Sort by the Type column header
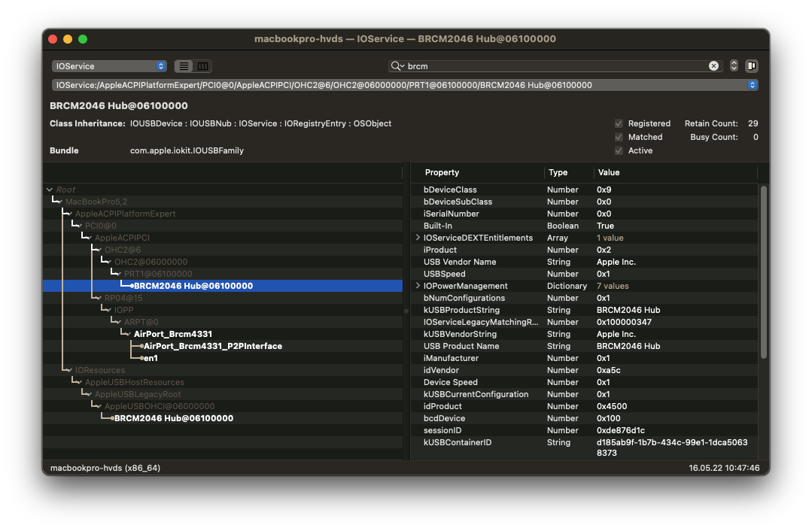The image size is (812, 531). pyautogui.click(x=558, y=172)
